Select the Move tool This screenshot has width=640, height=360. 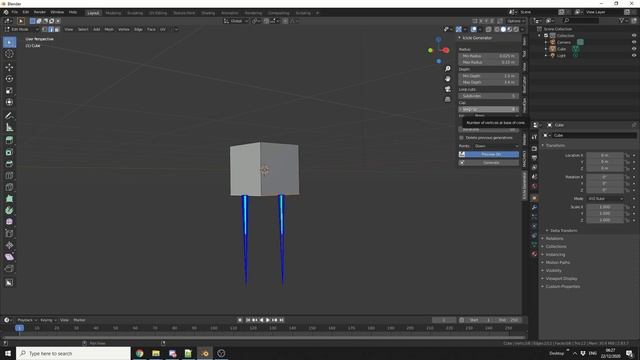(9, 67)
